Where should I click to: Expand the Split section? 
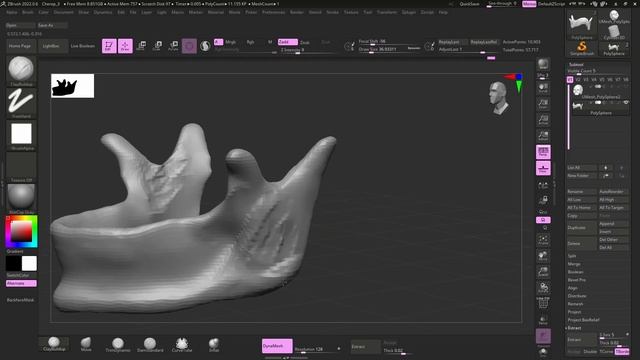[572, 256]
